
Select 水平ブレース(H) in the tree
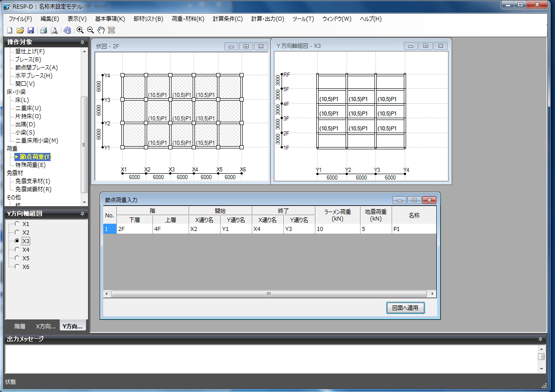[x=33, y=76]
